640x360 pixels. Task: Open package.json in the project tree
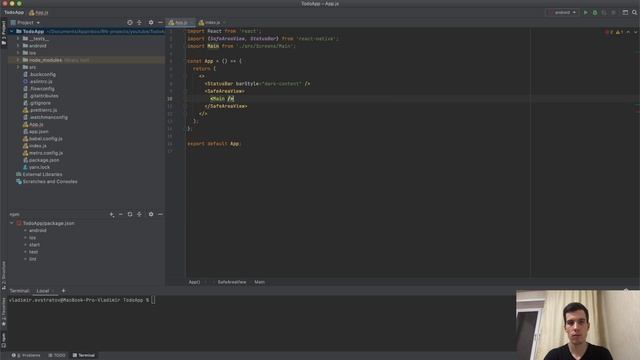(x=44, y=160)
